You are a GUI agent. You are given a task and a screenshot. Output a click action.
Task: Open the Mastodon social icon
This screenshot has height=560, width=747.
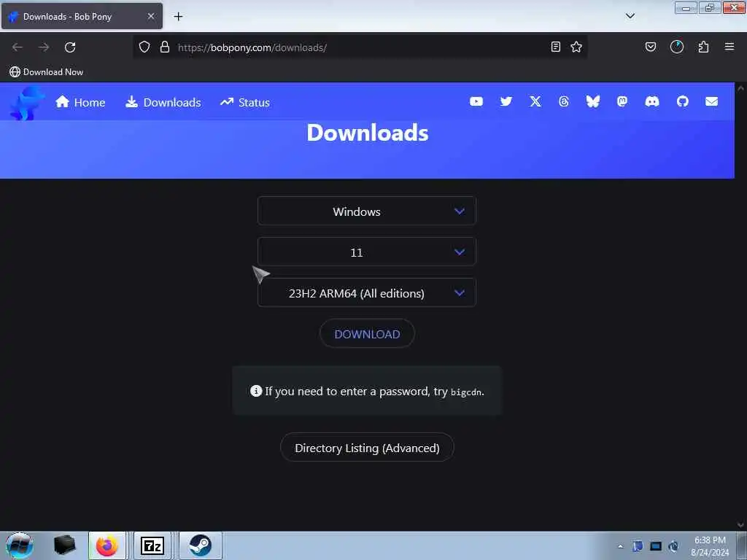coord(622,101)
